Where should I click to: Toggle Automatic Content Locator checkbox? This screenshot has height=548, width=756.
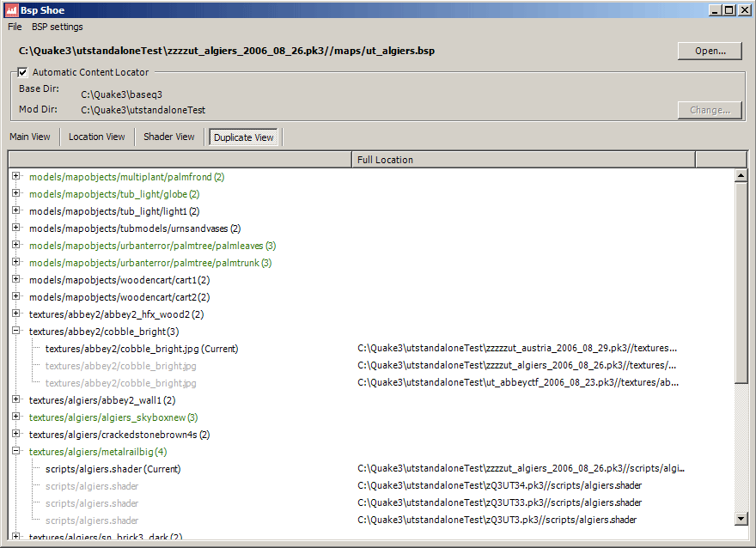click(23, 72)
